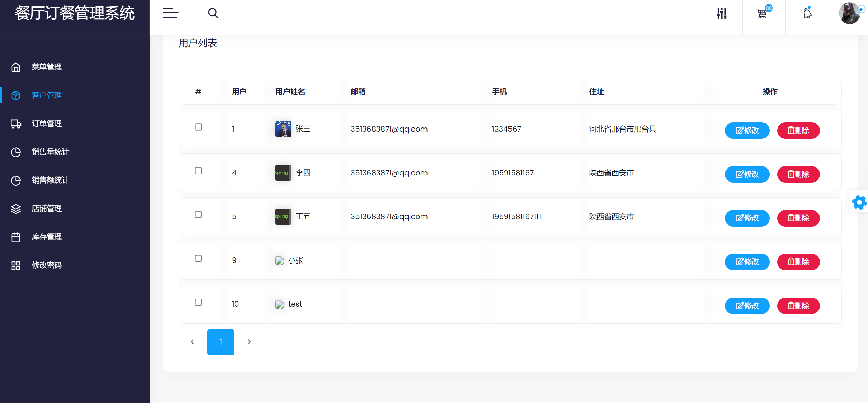Open the shopping cart icon

tap(762, 13)
